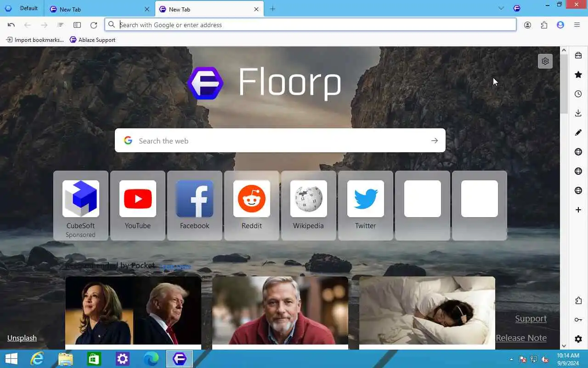Open the Wikipedia shortcut tile

tap(309, 206)
